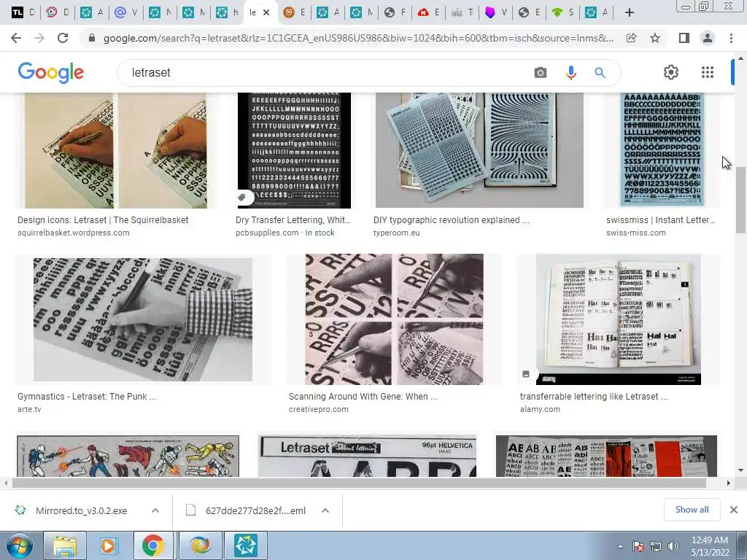Open the Star Wars action transfers thumbnail
Viewport: 747px width, 560px height.
tap(128, 456)
